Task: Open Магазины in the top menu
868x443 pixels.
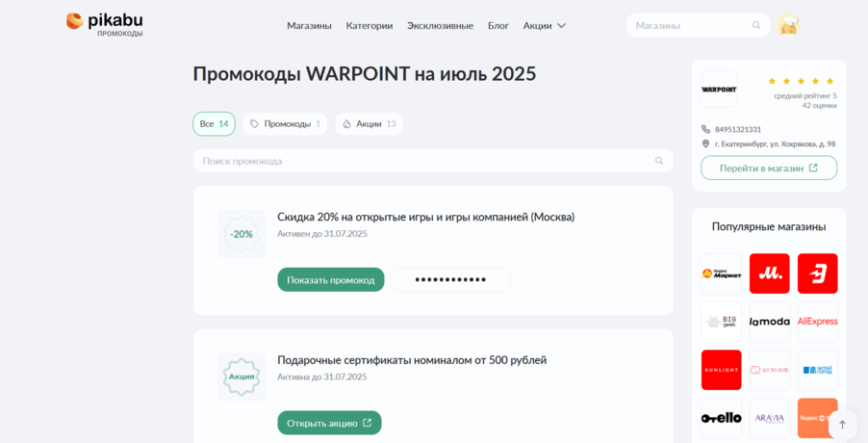Action: click(309, 25)
